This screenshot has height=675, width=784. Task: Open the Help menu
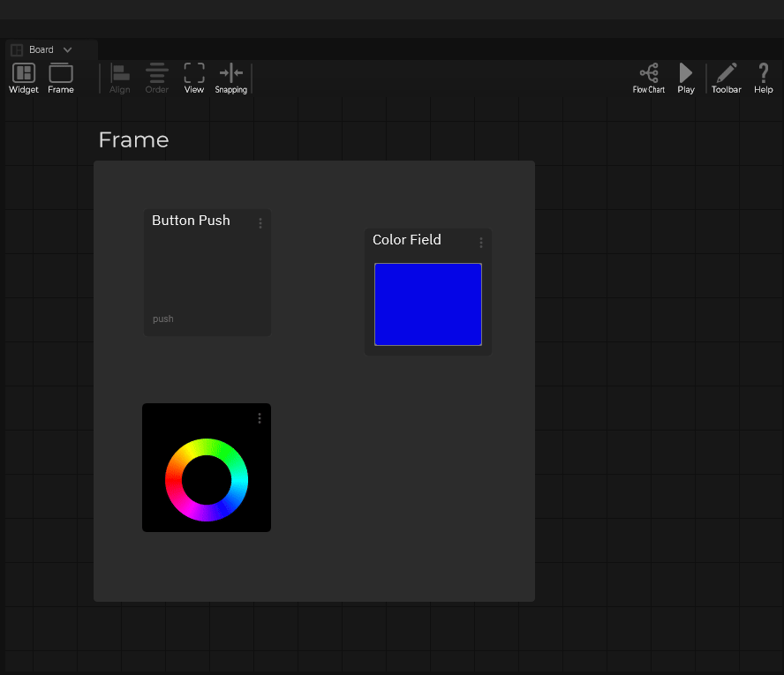[764, 78]
